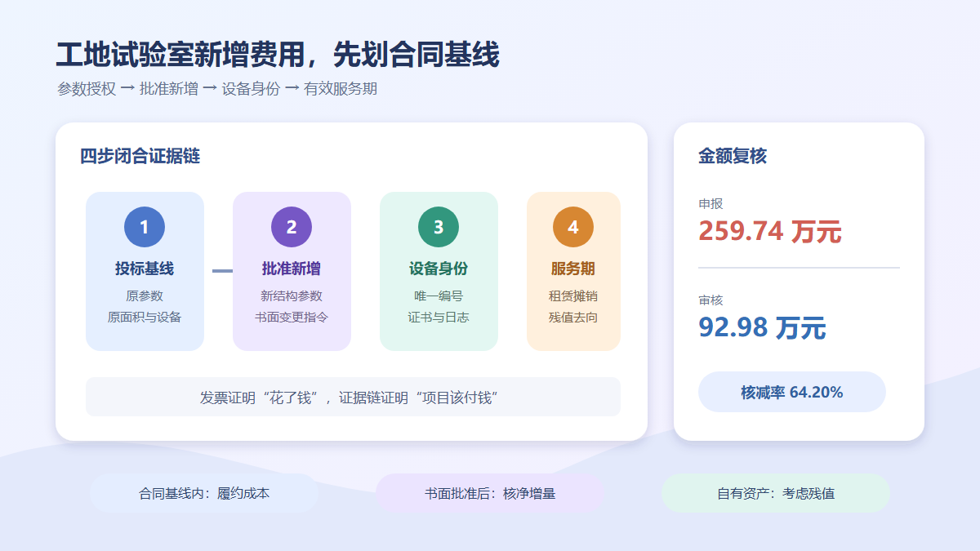
Task: Click the blue amount 92.98 万元
Action: point(762,327)
